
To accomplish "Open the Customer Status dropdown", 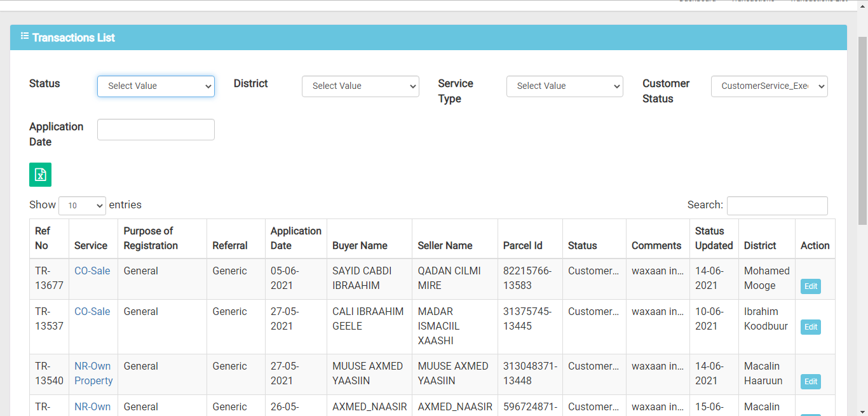I will [x=769, y=86].
